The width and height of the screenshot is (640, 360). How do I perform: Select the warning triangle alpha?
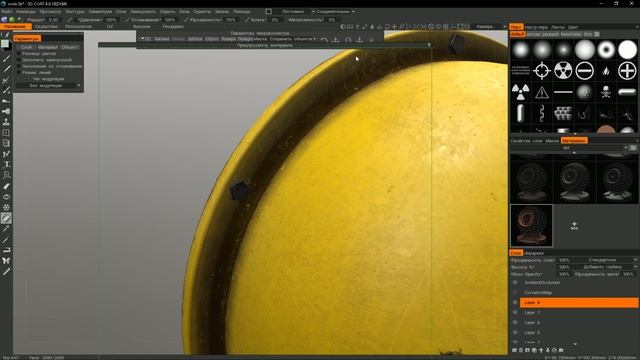point(542,92)
